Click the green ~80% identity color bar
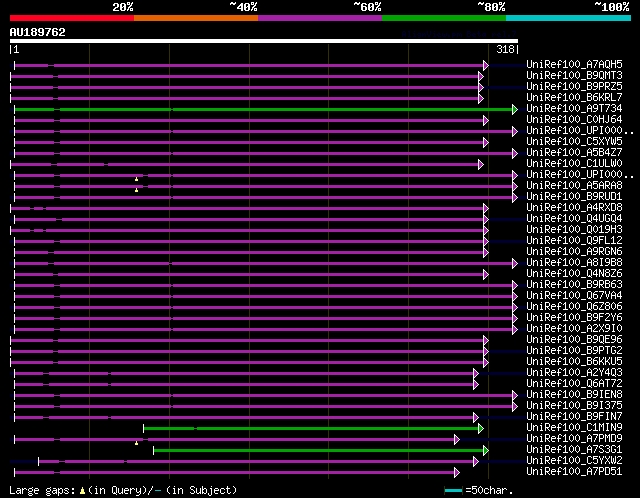Screen dimensions: 640x498 point(444,18)
